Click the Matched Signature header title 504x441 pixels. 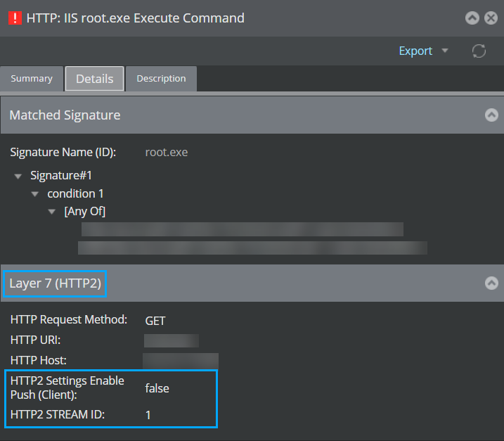click(x=65, y=115)
